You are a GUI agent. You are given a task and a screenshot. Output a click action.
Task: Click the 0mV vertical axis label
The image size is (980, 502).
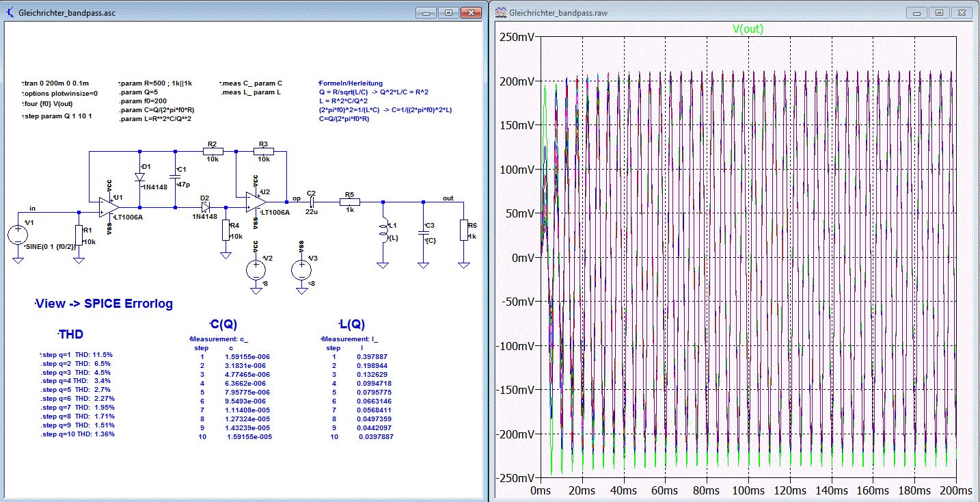[x=521, y=257]
